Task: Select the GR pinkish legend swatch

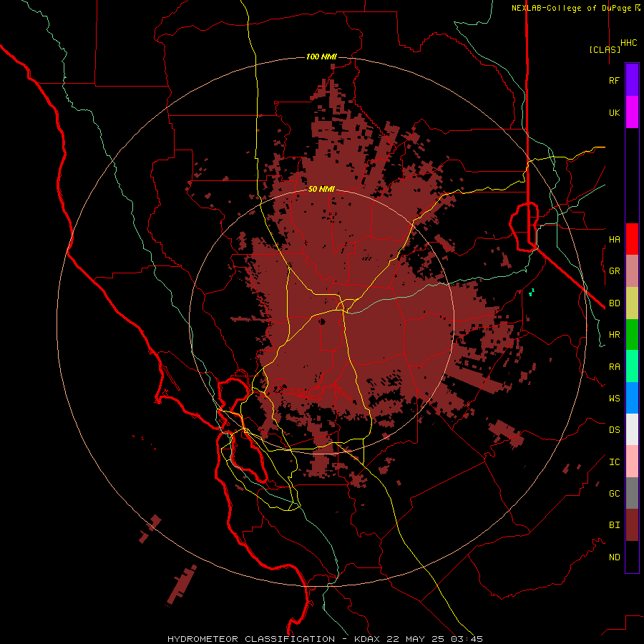Action: (632, 270)
